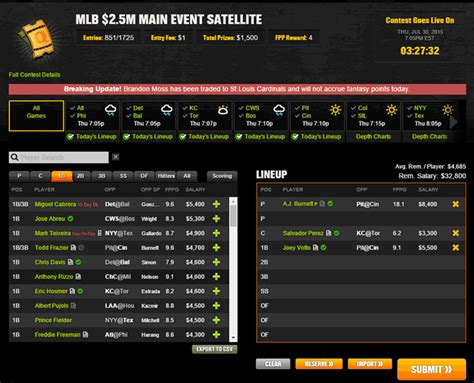Select the All Games filter box
Viewport: 474px width, 383px height.
coord(36,116)
